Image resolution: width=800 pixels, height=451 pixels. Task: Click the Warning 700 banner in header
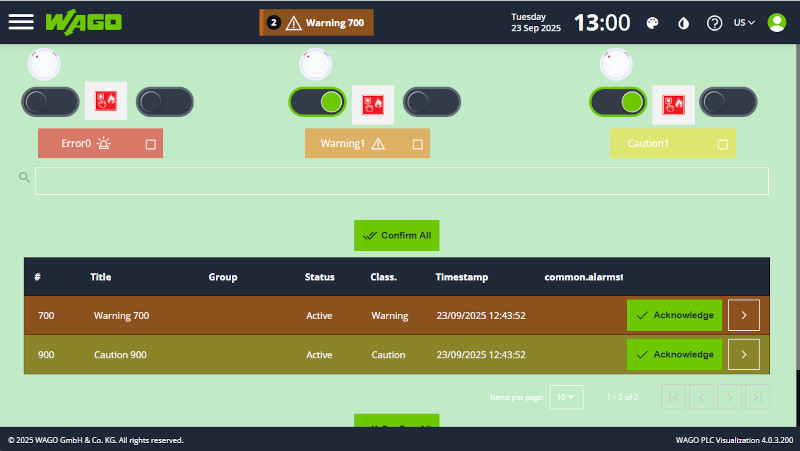[x=316, y=23]
